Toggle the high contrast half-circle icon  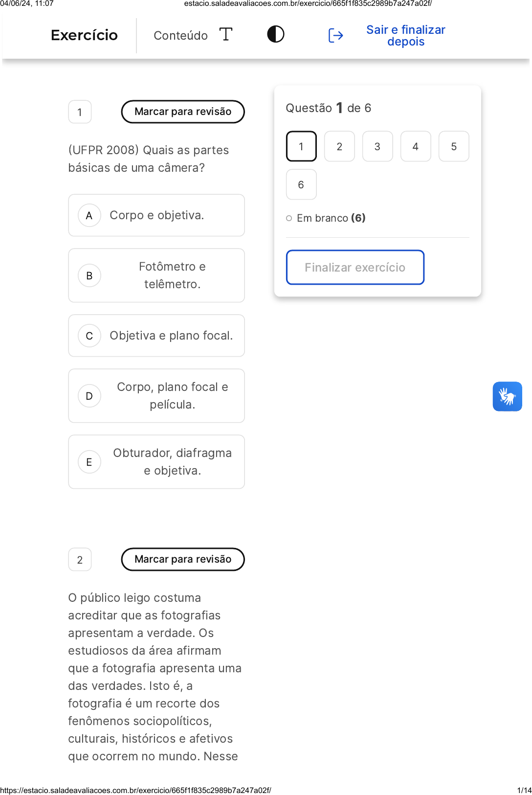276,35
